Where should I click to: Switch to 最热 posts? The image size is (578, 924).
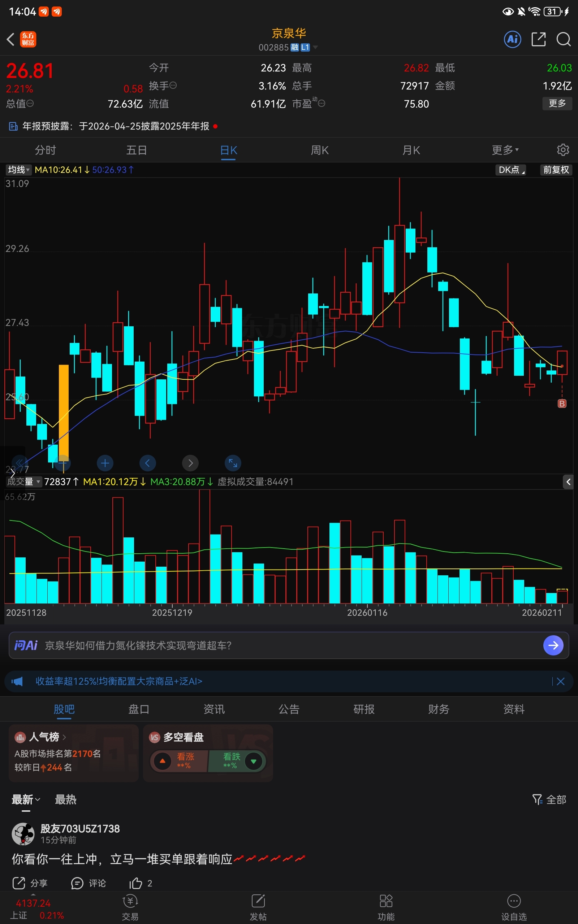(x=66, y=799)
